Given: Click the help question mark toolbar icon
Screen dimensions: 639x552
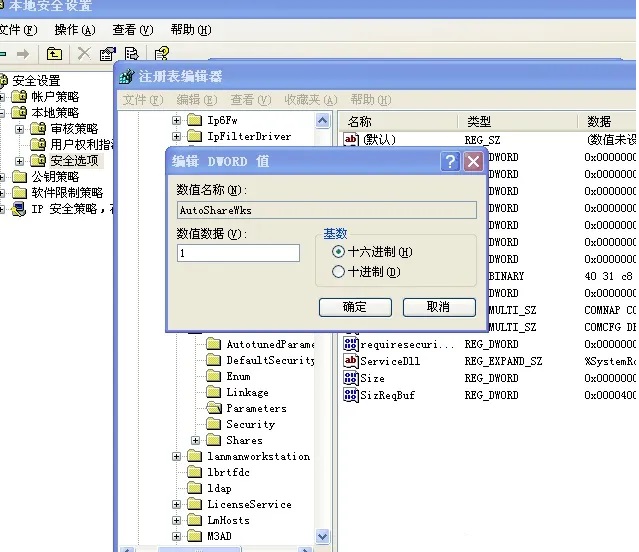Looking at the screenshot, I should [162, 54].
